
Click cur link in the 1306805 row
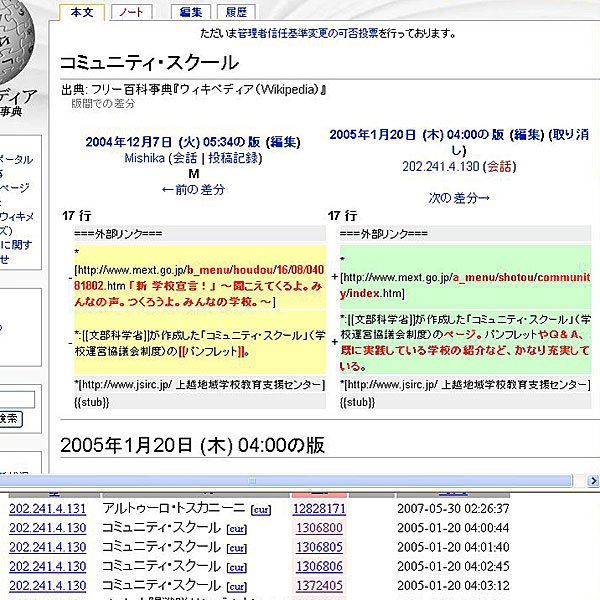tap(237, 548)
